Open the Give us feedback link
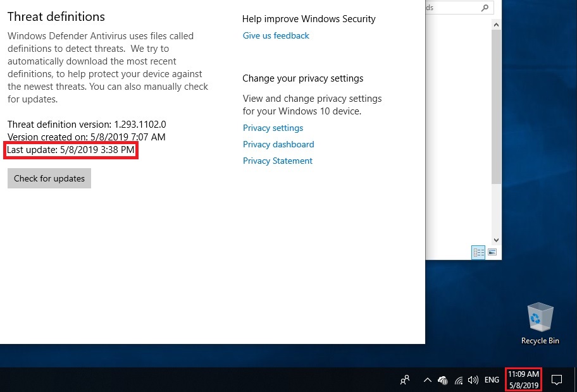577x392 pixels. pyautogui.click(x=276, y=35)
